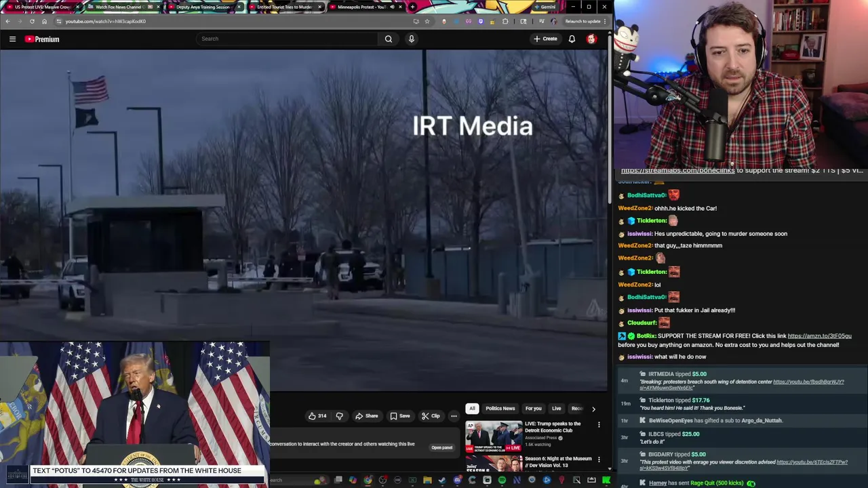
Task: Reload the current page
Action: pos(32,21)
